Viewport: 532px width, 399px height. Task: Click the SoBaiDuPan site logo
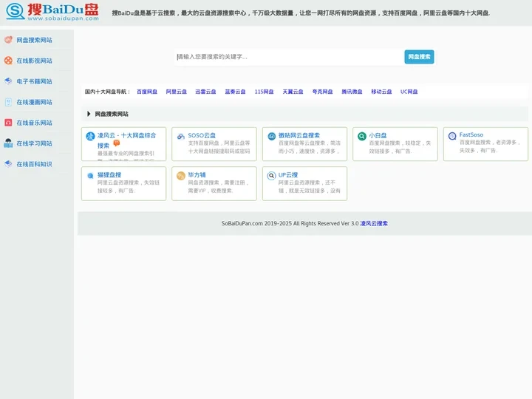point(52,12)
